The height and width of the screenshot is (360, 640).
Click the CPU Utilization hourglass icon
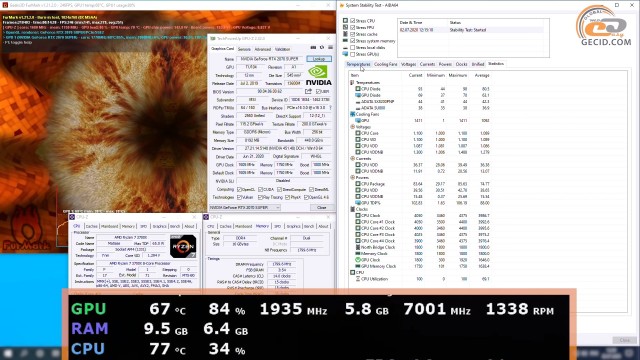tap(358, 279)
